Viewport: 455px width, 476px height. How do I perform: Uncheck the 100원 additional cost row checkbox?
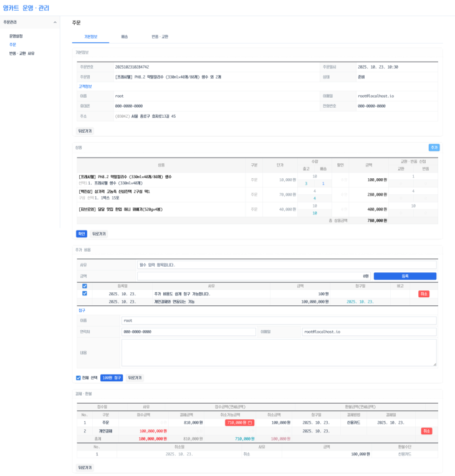click(x=85, y=293)
